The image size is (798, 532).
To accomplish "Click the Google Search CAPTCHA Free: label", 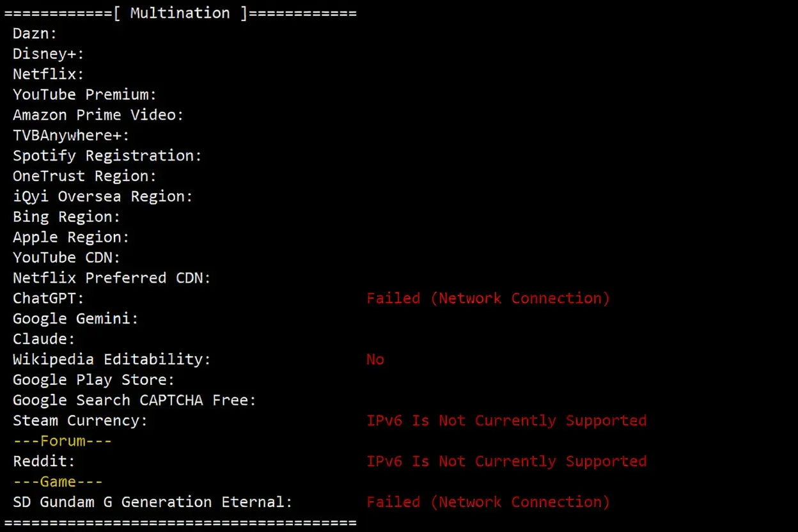I will [134, 401].
